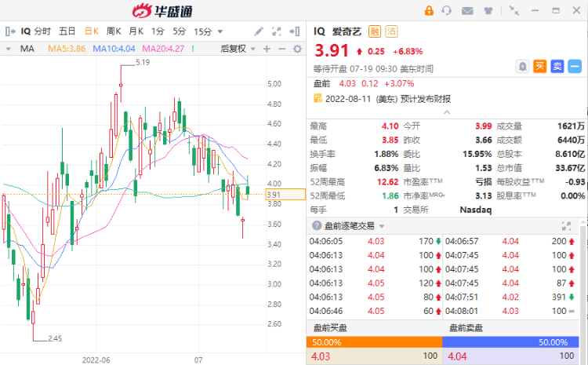Switch to 五日 chart tab
588x365 pixels.
pyautogui.click(x=67, y=31)
